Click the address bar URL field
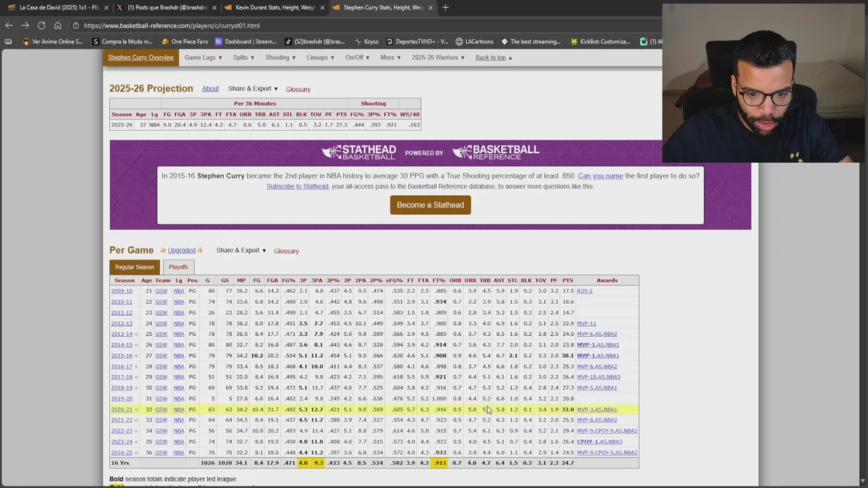Viewport: 868px width, 488px height. click(366, 25)
